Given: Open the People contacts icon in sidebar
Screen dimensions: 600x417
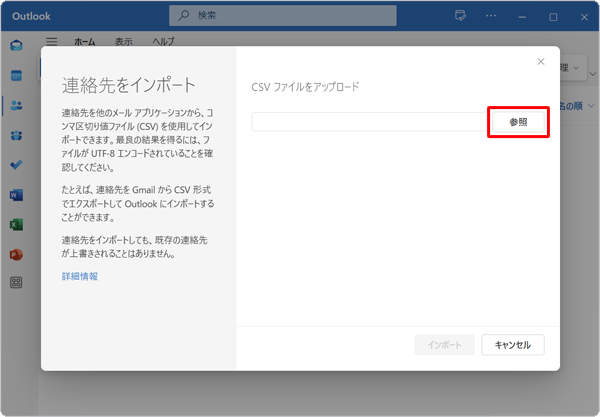Looking at the screenshot, I should [x=16, y=105].
